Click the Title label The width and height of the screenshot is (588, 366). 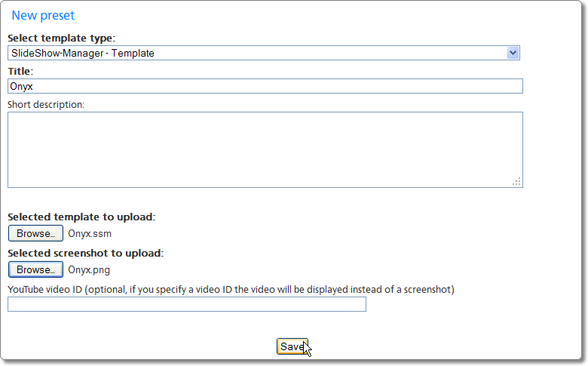pyautogui.click(x=21, y=71)
